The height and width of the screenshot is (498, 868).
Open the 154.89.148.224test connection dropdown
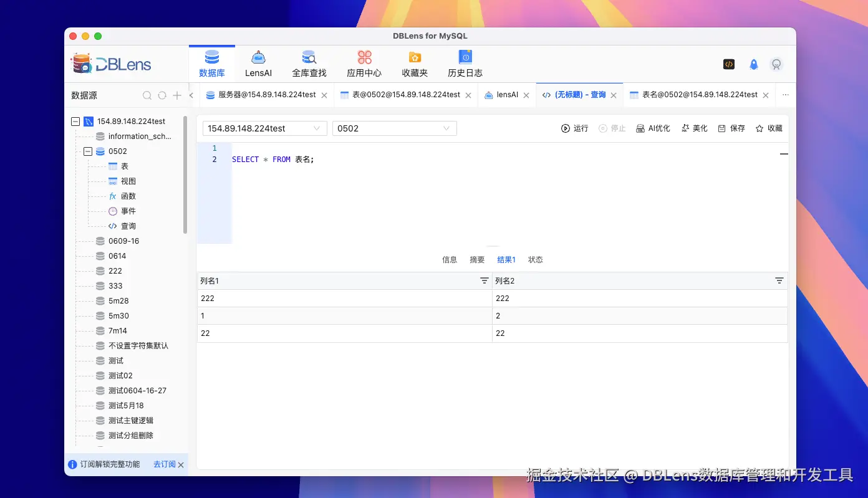point(265,128)
